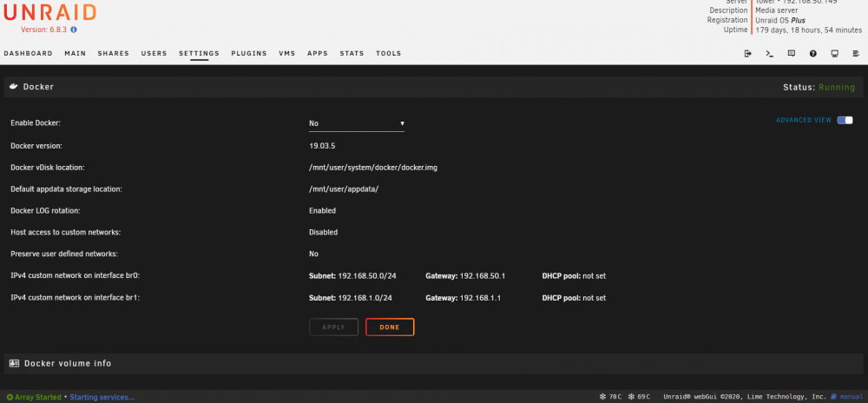The height and width of the screenshot is (403, 868).
Task: Open the Tools menu
Action: (x=389, y=54)
